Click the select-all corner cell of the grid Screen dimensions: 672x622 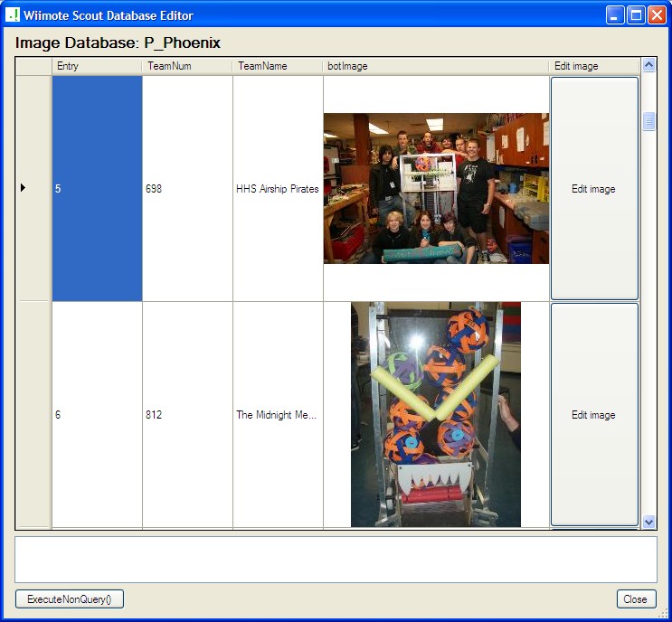coord(33,66)
